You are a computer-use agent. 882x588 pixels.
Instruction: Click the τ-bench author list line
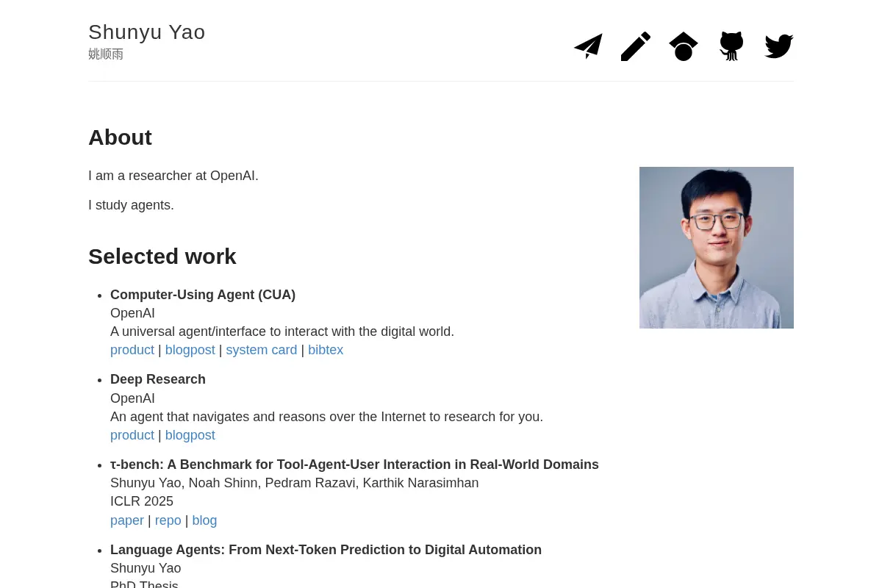(294, 483)
